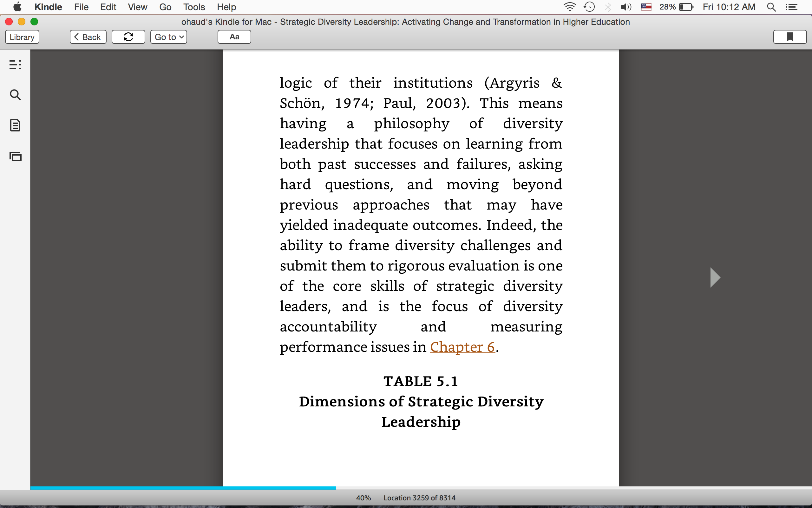Click the 40% progress indicator

363,498
